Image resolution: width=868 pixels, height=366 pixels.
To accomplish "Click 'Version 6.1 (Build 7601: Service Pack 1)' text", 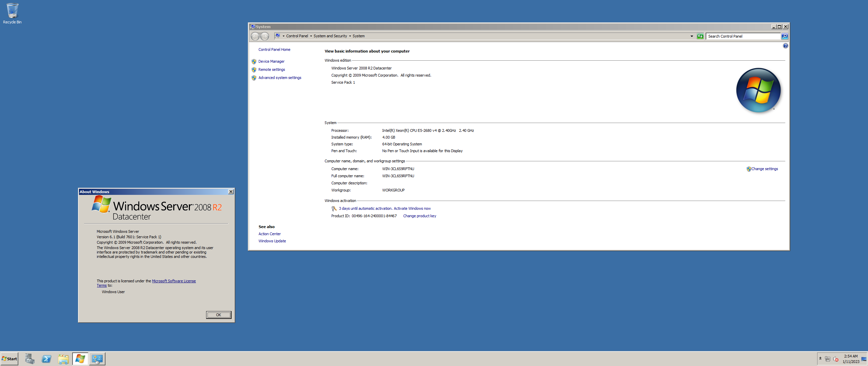I will 129,237.
